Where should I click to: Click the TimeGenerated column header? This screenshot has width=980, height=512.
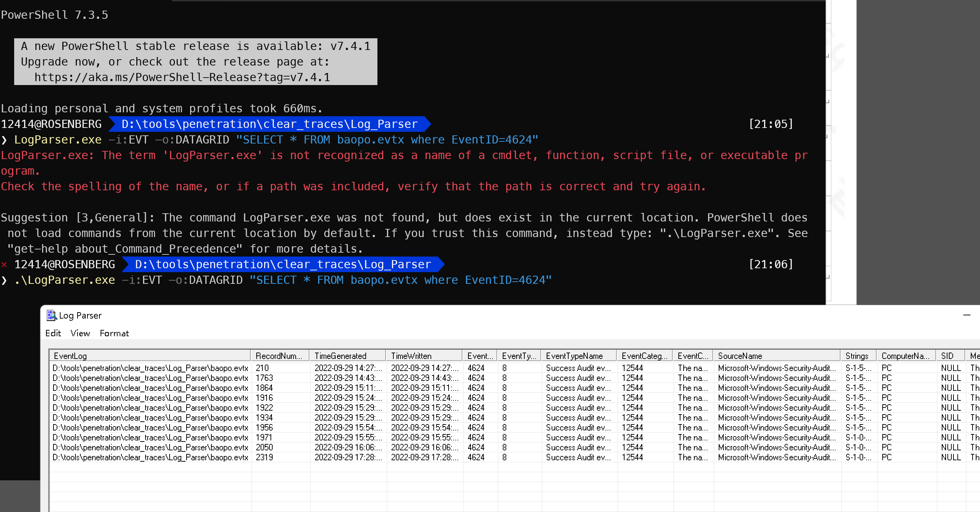[347, 355]
